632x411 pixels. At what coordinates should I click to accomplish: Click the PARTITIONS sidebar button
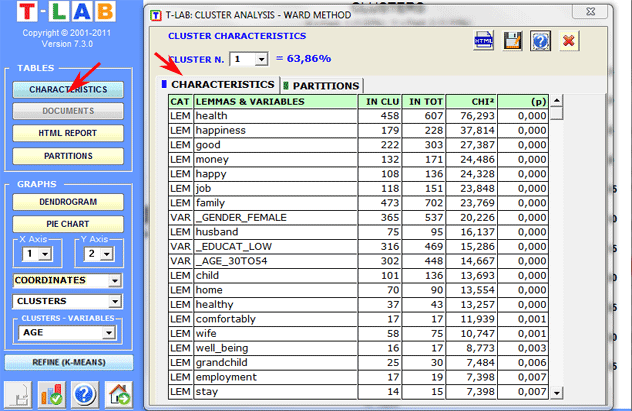pos(68,156)
